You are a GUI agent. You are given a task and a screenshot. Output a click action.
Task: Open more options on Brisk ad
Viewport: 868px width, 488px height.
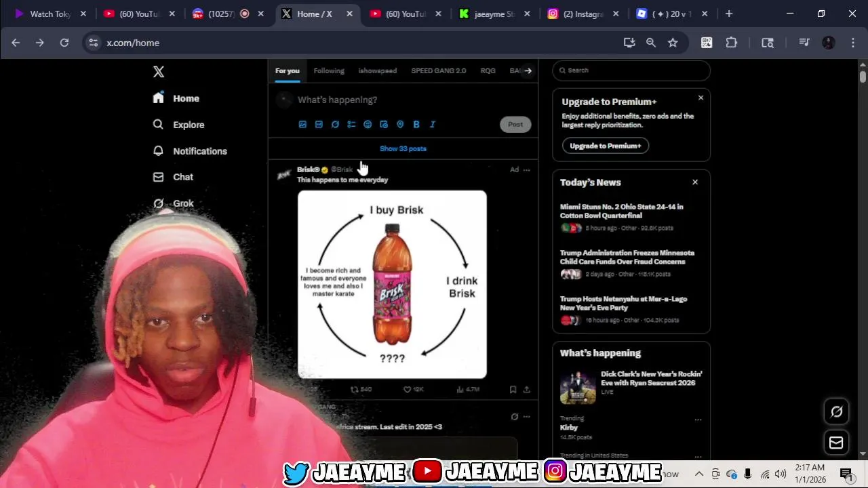[x=527, y=170]
